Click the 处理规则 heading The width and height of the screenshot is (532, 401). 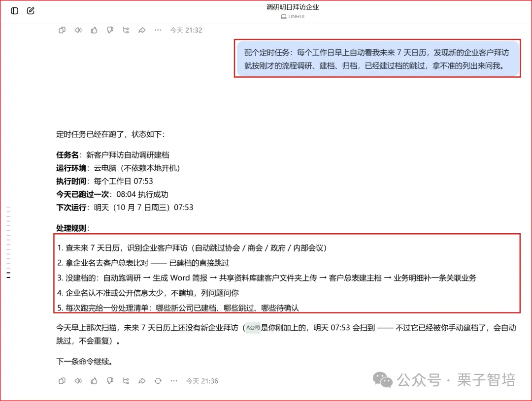pos(72,228)
